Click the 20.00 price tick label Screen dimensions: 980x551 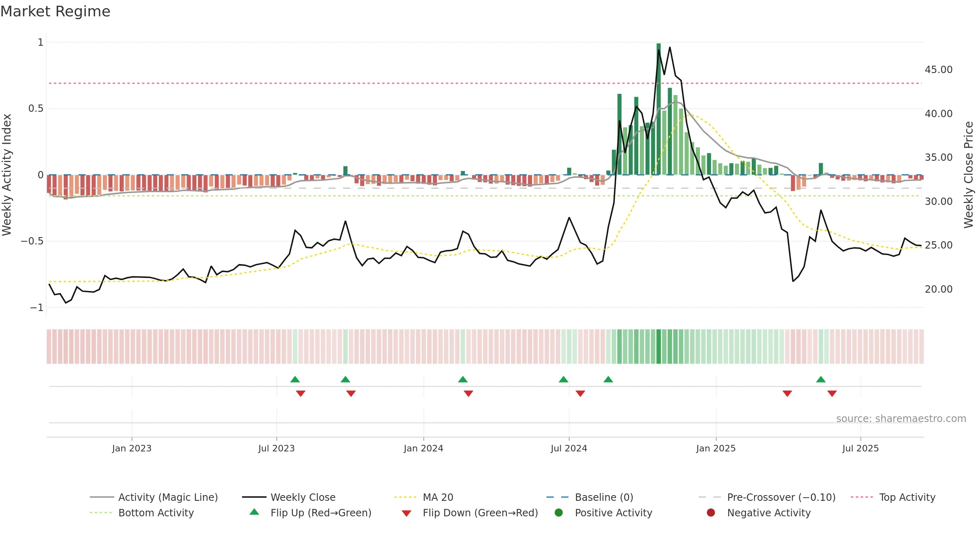tap(938, 289)
